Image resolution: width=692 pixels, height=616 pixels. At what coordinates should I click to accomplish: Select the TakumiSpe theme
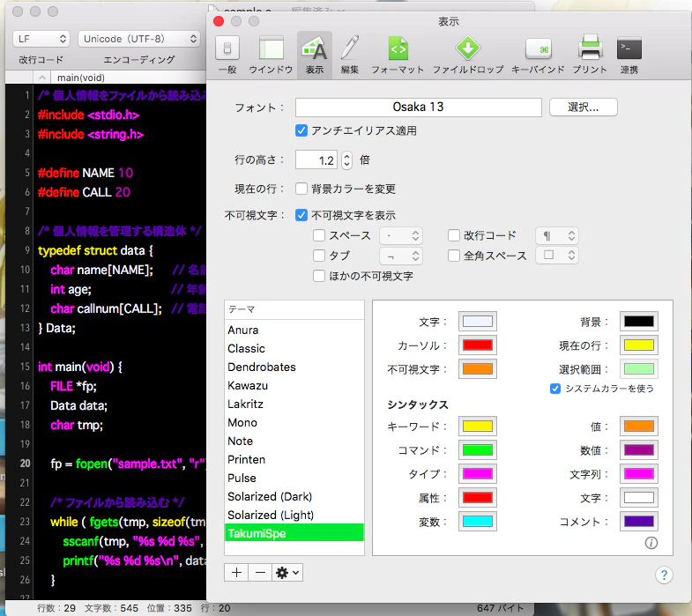[x=294, y=532]
